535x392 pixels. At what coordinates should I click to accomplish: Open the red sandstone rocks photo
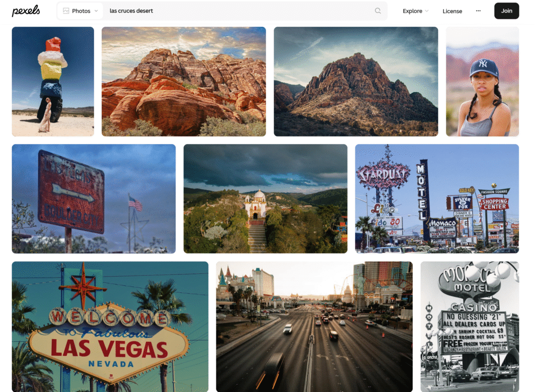[183, 82]
